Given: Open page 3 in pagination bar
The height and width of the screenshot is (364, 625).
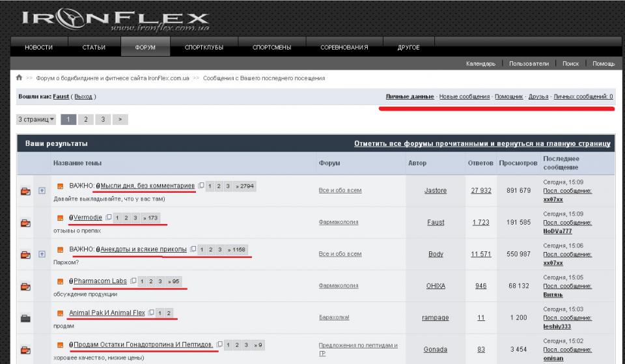Looking at the screenshot, I should coord(103,120).
